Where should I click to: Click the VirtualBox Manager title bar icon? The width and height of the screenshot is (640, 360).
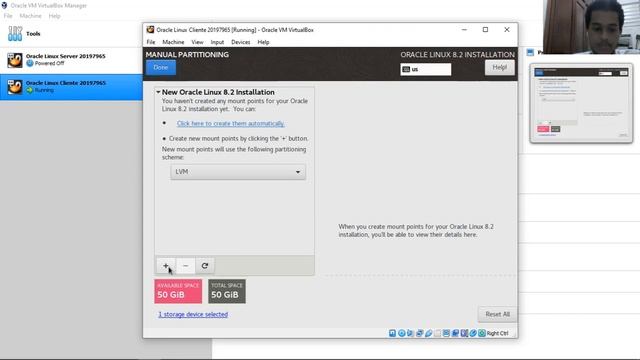(x=4, y=5)
